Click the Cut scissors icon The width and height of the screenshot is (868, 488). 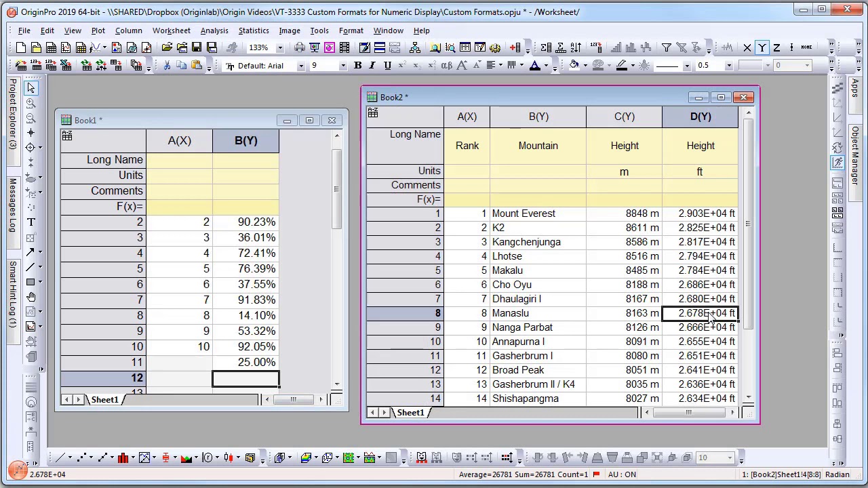click(x=167, y=66)
